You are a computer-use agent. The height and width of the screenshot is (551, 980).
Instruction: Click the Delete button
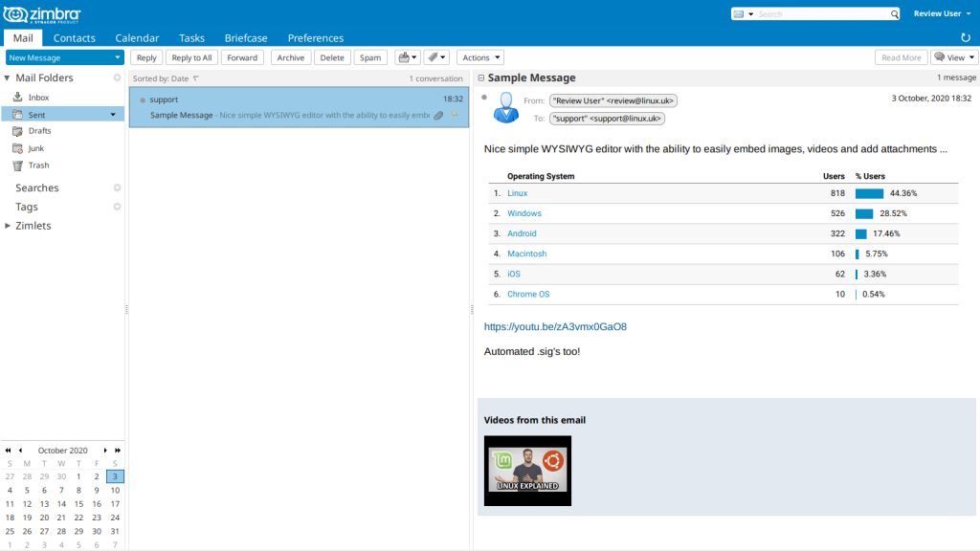click(332, 57)
